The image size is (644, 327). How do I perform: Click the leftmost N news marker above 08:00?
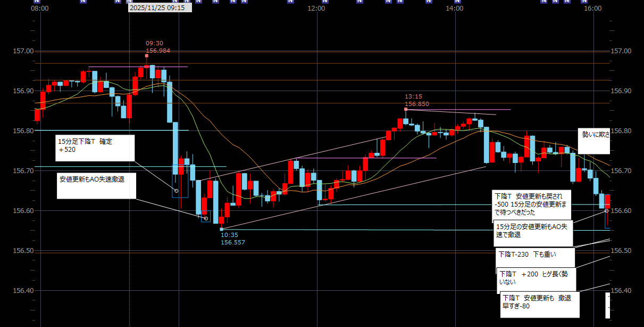(x=82, y=2)
